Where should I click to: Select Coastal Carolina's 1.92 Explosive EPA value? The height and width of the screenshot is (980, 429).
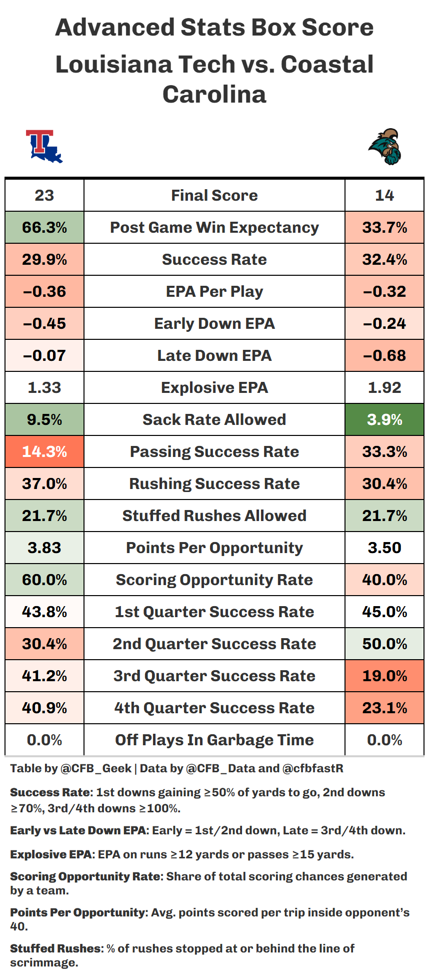(384, 387)
